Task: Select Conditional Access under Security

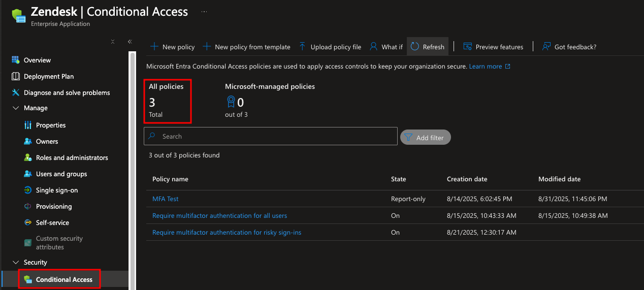Action: pos(65,279)
